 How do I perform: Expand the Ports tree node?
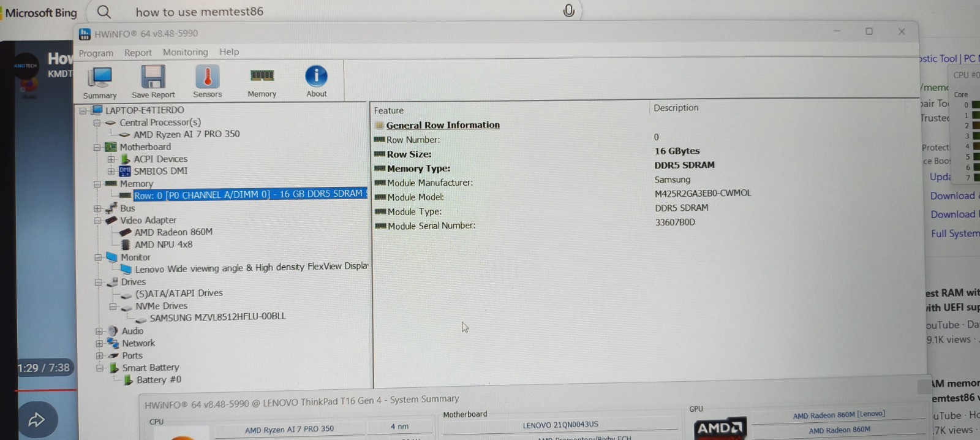point(99,355)
